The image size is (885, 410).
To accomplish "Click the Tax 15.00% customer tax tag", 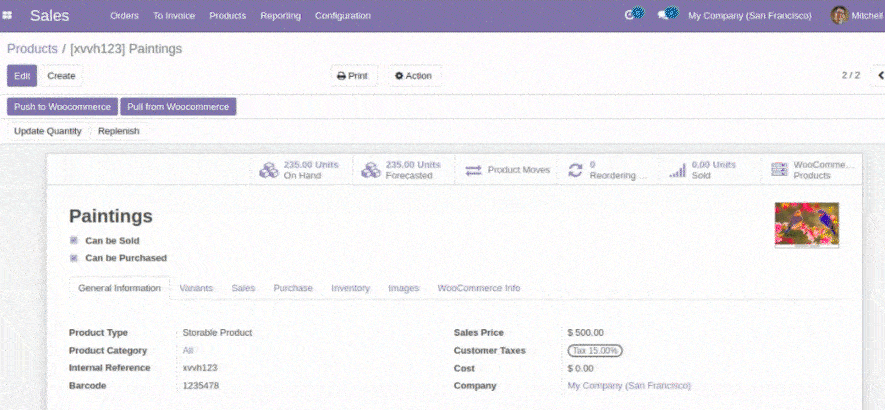I will [x=595, y=351].
